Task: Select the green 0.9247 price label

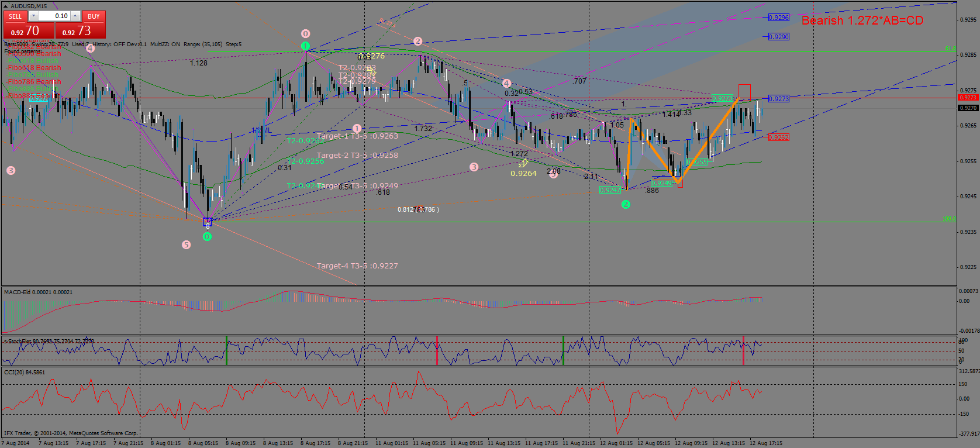Action: coord(610,190)
